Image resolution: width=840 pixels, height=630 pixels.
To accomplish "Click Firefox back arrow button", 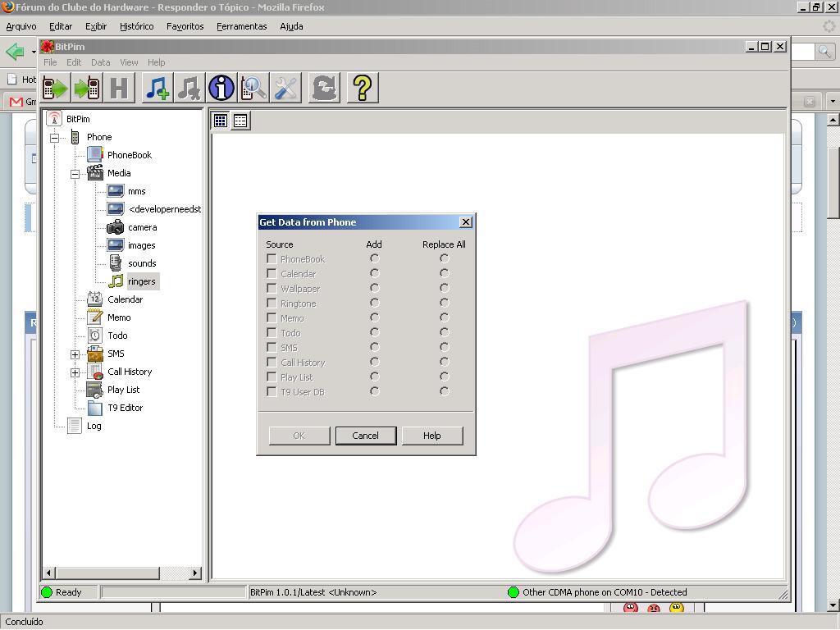I will pyautogui.click(x=15, y=52).
